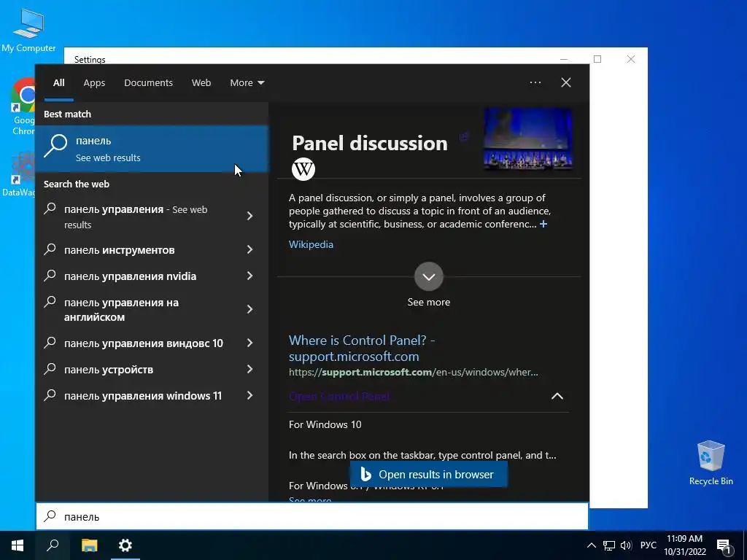Collapse the Open Control Panel section chevron
The height and width of the screenshot is (560, 747).
coord(557,396)
